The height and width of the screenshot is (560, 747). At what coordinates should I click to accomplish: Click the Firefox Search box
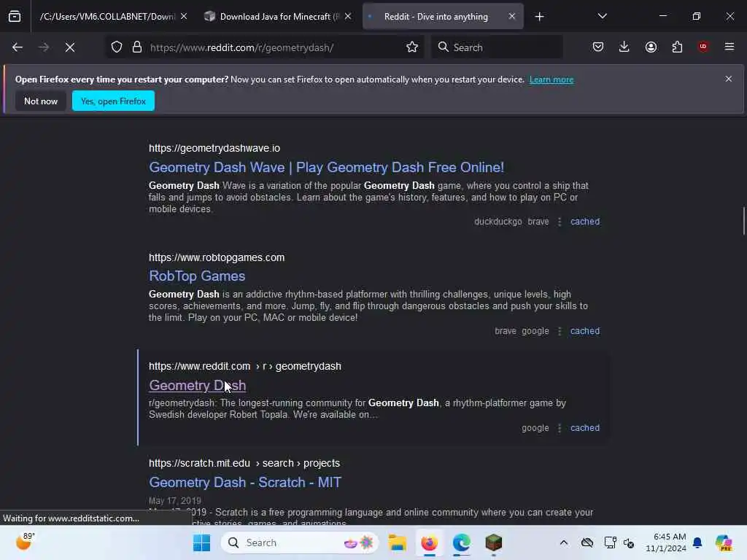pos(497,47)
